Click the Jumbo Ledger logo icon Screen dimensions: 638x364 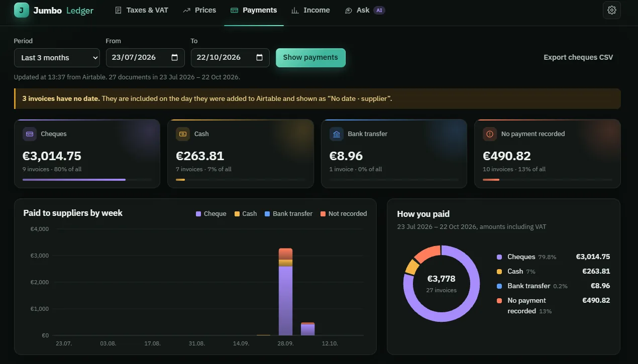22,10
